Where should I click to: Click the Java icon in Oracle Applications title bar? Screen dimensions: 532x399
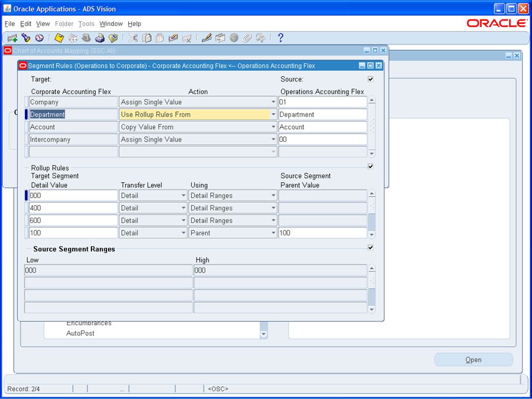(7, 8)
